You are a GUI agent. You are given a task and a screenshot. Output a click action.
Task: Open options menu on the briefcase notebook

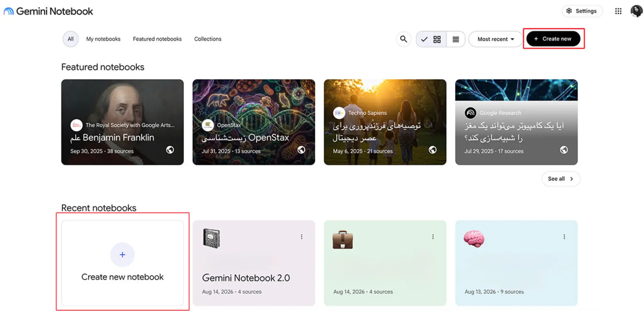point(433,237)
